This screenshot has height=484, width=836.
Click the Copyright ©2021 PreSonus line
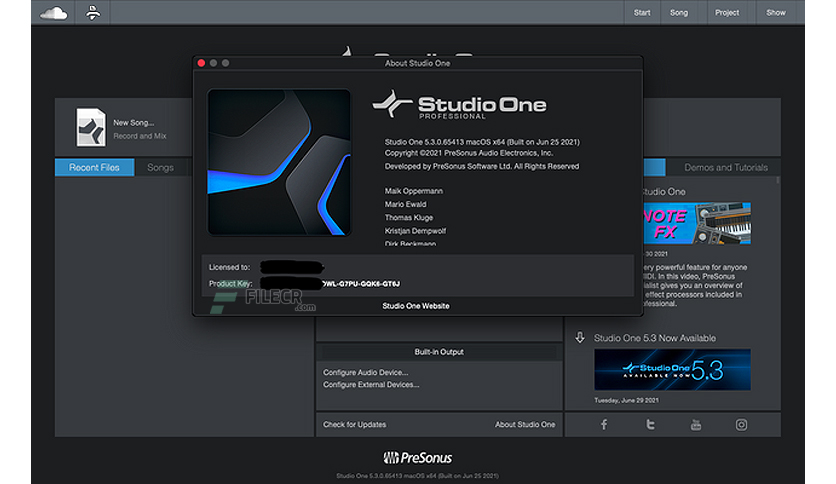[x=469, y=153]
